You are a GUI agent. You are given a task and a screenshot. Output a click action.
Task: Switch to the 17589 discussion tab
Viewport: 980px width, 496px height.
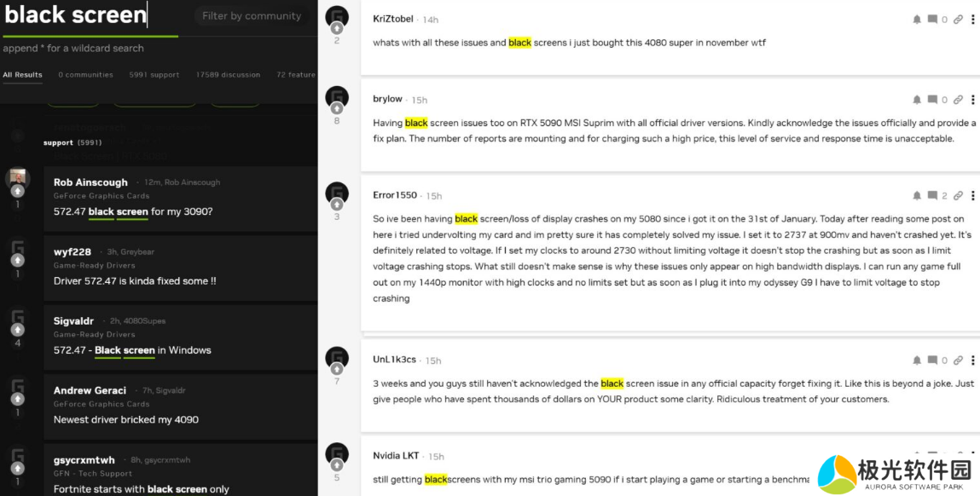[x=228, y=75]
